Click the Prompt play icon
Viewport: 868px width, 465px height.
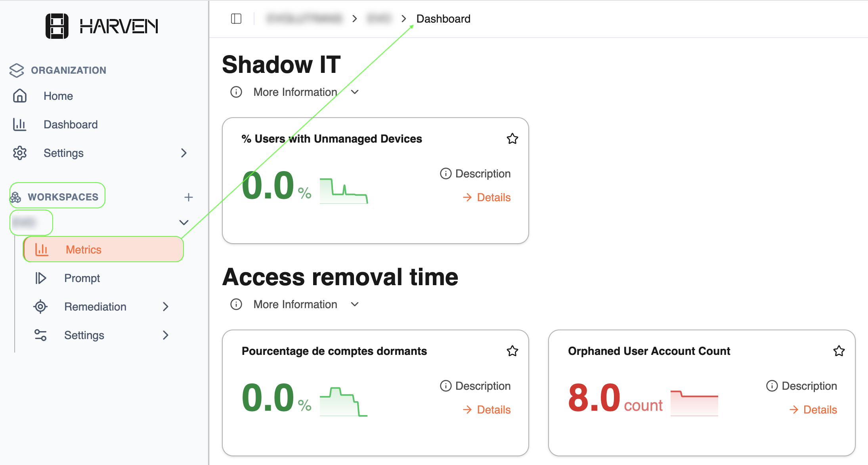40,278
